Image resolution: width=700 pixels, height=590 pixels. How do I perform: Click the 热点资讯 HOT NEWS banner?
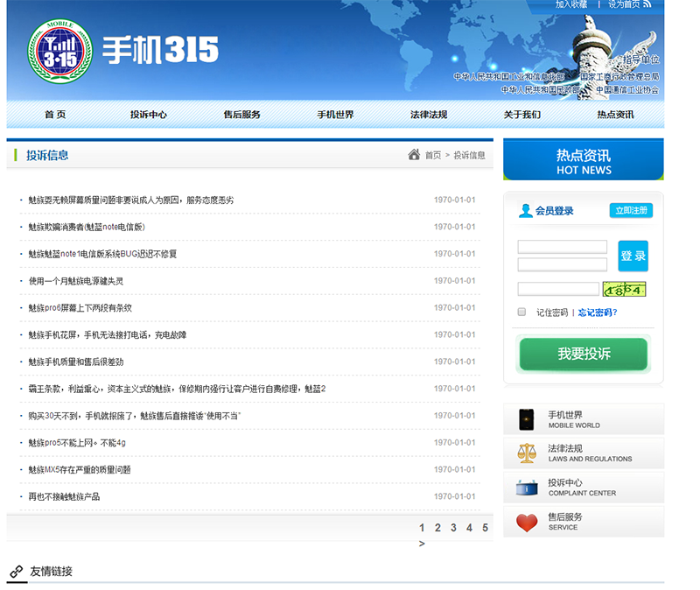coord(584,159)
